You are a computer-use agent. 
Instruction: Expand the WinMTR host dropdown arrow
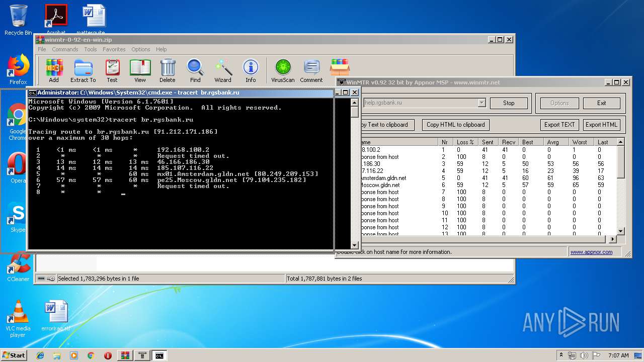(x=481, y=103)
